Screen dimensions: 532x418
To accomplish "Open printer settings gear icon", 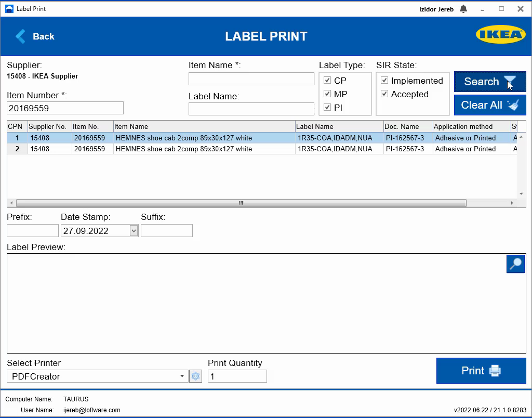I will (195, 376).
